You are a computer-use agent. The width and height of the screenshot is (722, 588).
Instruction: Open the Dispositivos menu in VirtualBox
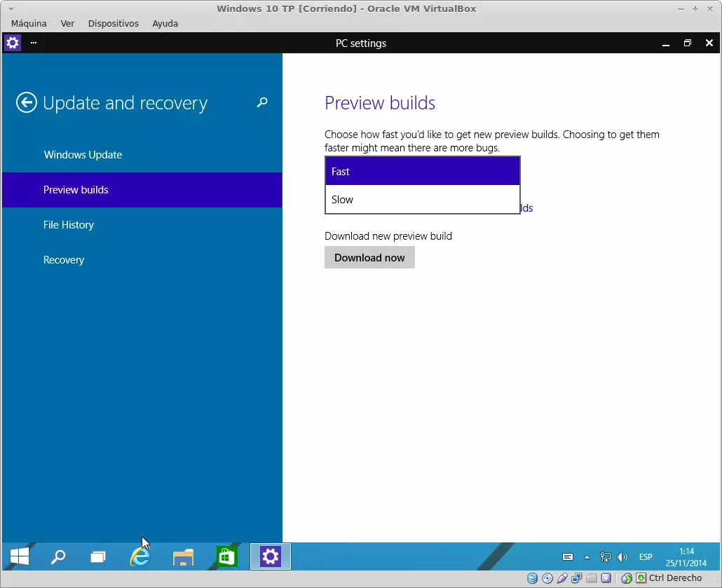pyautogui.click(x=114, y=24)
